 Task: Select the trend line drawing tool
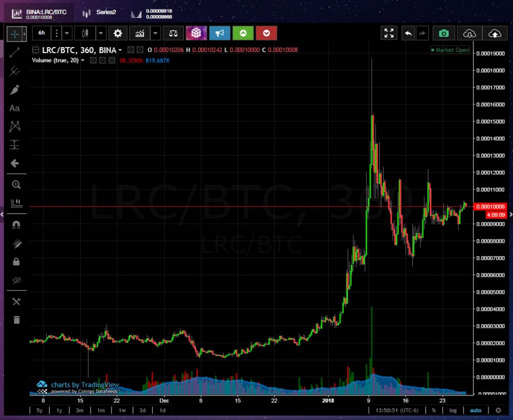pos(15,52)
